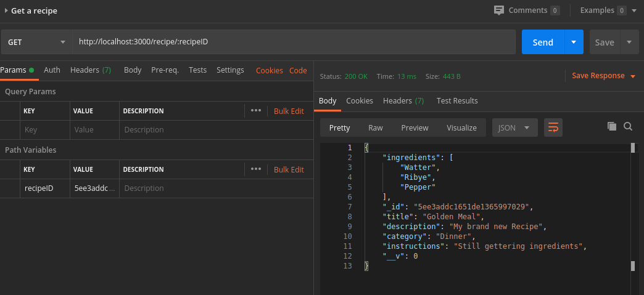Select the Pretty view
This screenshot has height=295, width=644.
340,127
